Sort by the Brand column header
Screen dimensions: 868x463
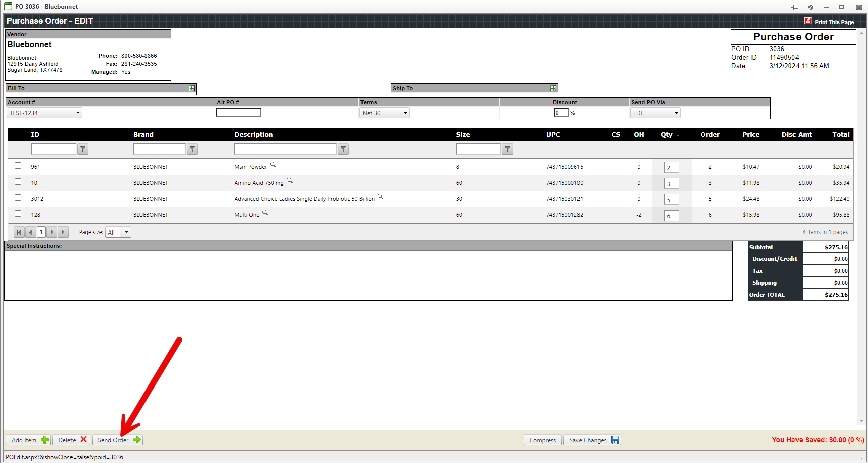[143, 135]
